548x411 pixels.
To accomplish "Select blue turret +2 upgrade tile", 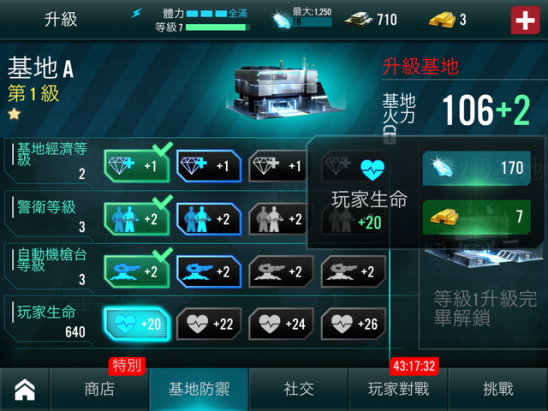I will (209, 272).
